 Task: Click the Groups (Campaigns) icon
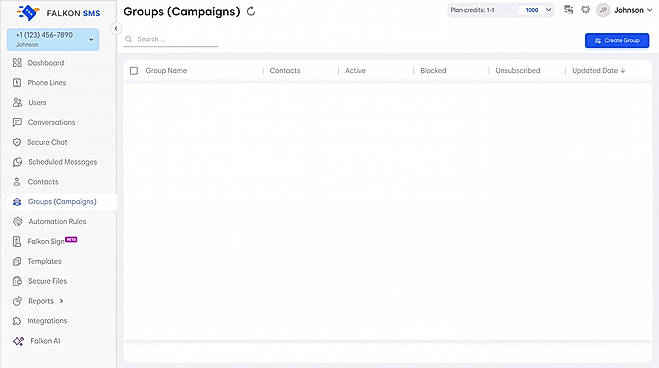(17, 202)
